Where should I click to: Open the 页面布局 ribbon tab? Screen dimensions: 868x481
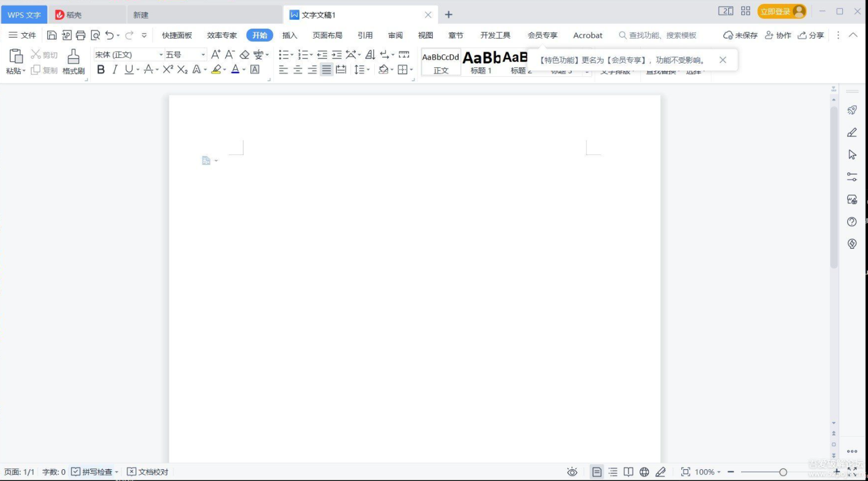click(x=327, y=35)
